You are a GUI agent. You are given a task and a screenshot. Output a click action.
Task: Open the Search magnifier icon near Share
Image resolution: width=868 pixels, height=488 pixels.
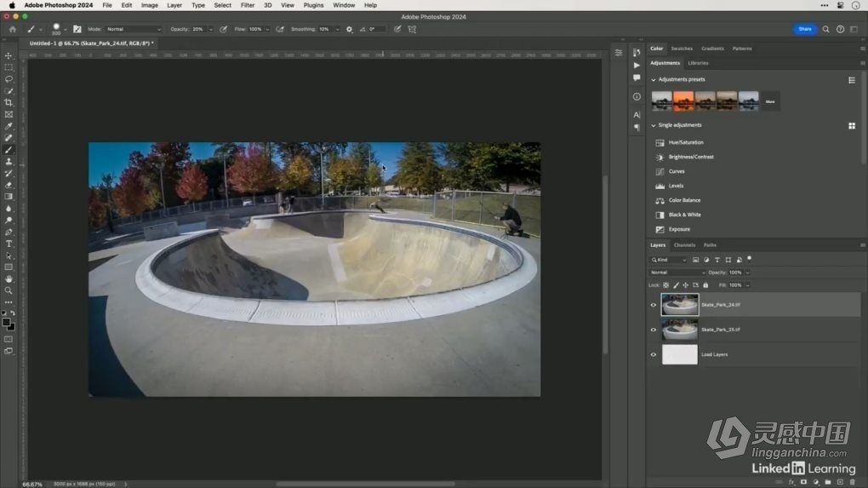coord(825,29)
